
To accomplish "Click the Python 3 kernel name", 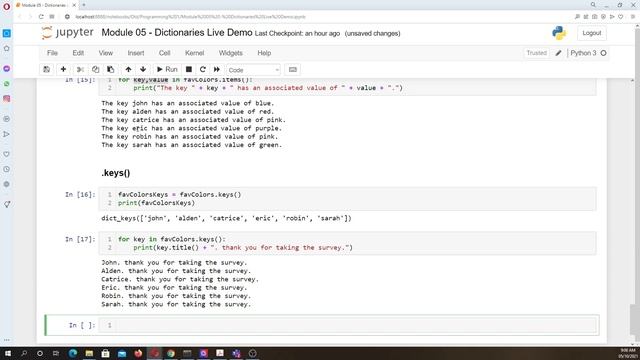I will [x=583, y=53].
